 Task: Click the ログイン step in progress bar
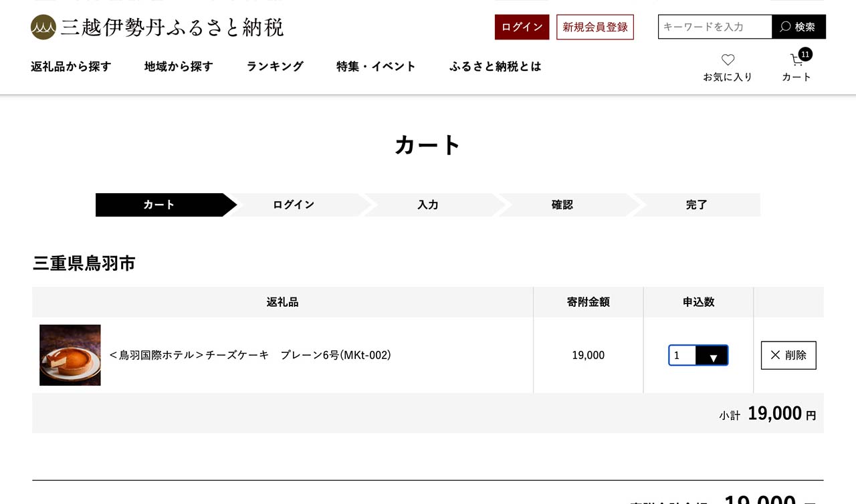point(294,205)
